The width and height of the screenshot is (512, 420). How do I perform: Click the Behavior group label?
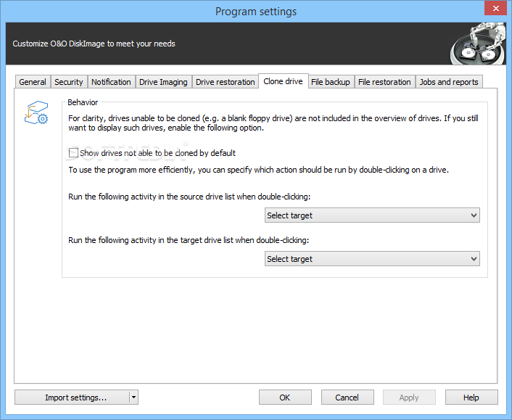click(x=83, y=102)
